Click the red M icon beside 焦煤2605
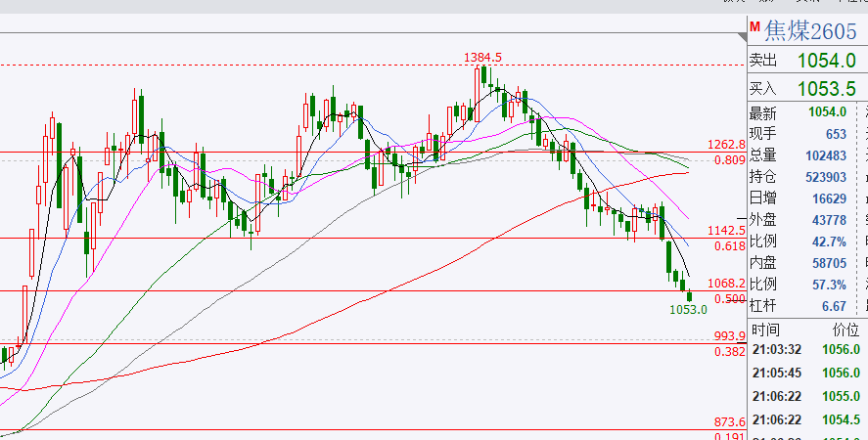 tap(754, 26)
